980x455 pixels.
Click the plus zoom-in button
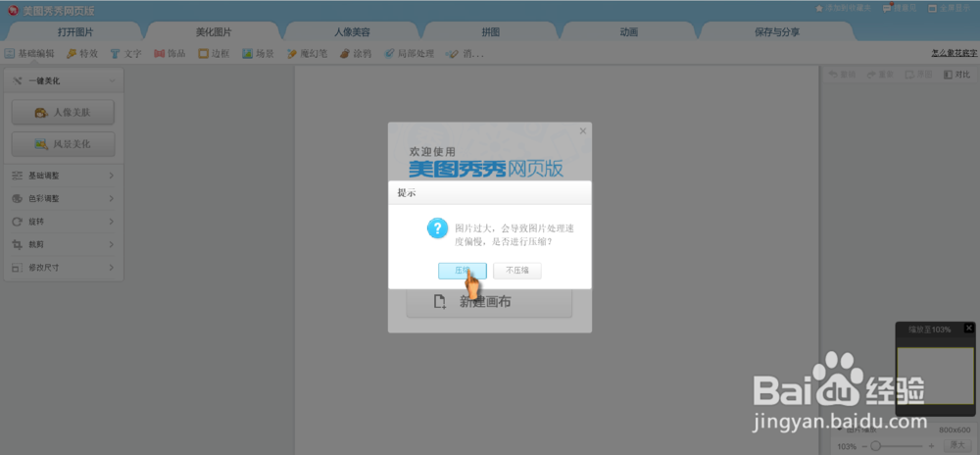pyautogui.click(x=931, y=445)
